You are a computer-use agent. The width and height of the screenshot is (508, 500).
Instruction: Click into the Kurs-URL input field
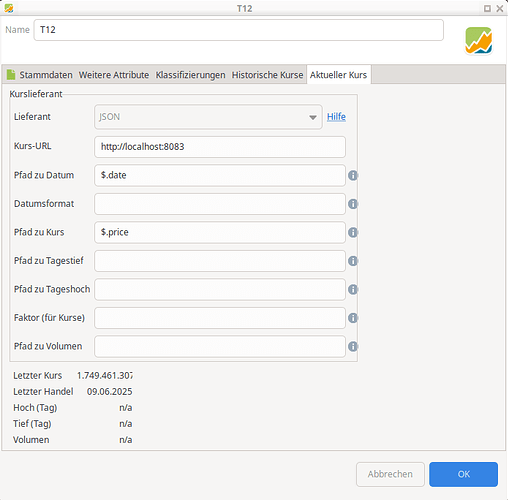(220, 147)
